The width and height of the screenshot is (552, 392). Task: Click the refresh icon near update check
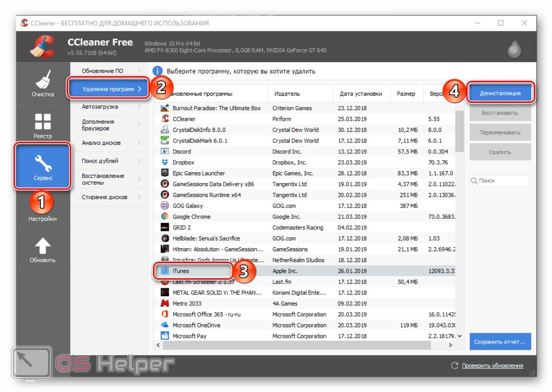(454, 366)
